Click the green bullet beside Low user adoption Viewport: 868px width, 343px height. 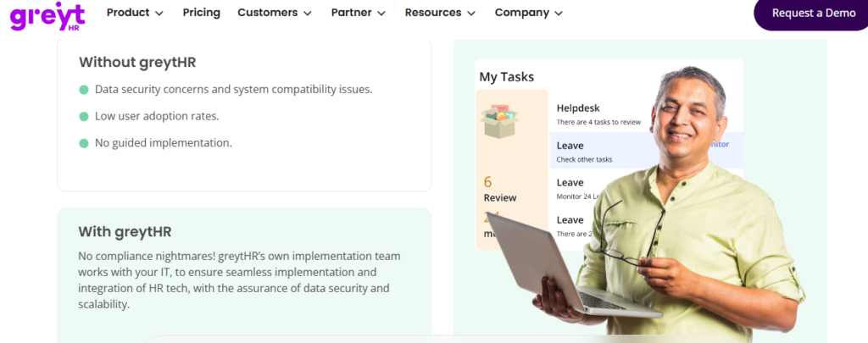pos(84,117)
